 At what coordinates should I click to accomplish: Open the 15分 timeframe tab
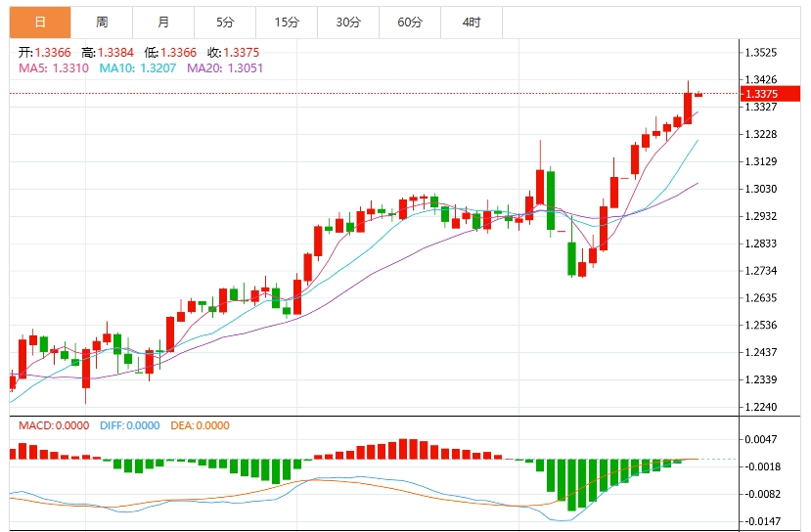(287, 22)
